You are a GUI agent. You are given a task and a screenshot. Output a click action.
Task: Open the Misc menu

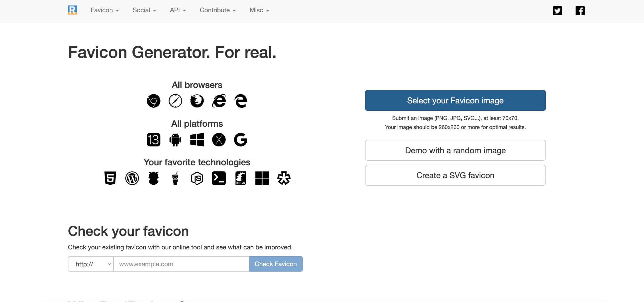point(259,10)
